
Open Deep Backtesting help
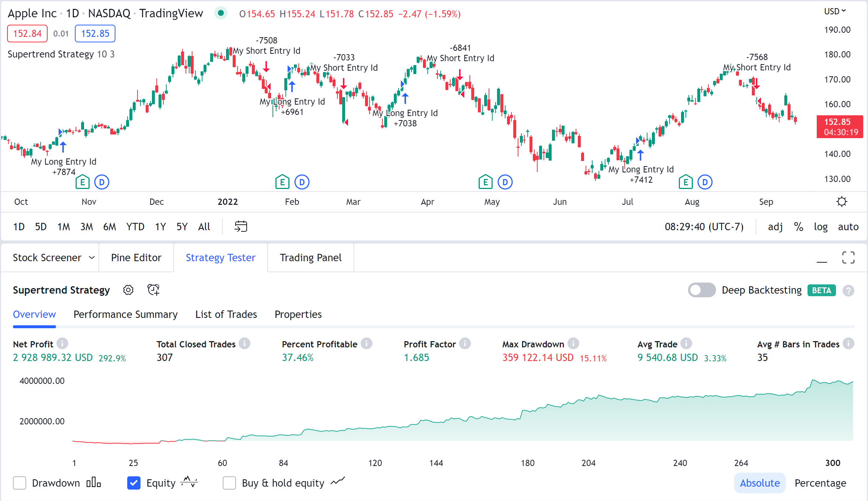click(849, 290)
